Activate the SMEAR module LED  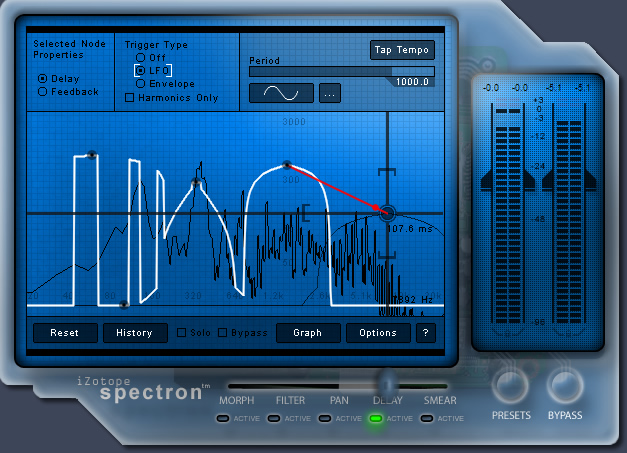point(427,419)
